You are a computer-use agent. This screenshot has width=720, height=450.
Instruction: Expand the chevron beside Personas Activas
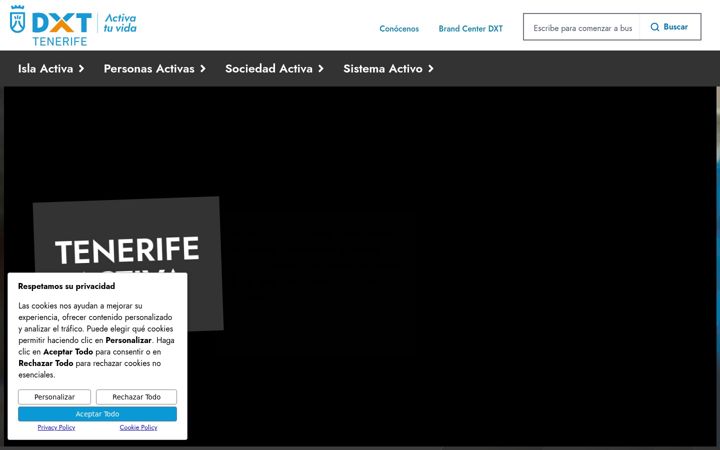[202, 68]
